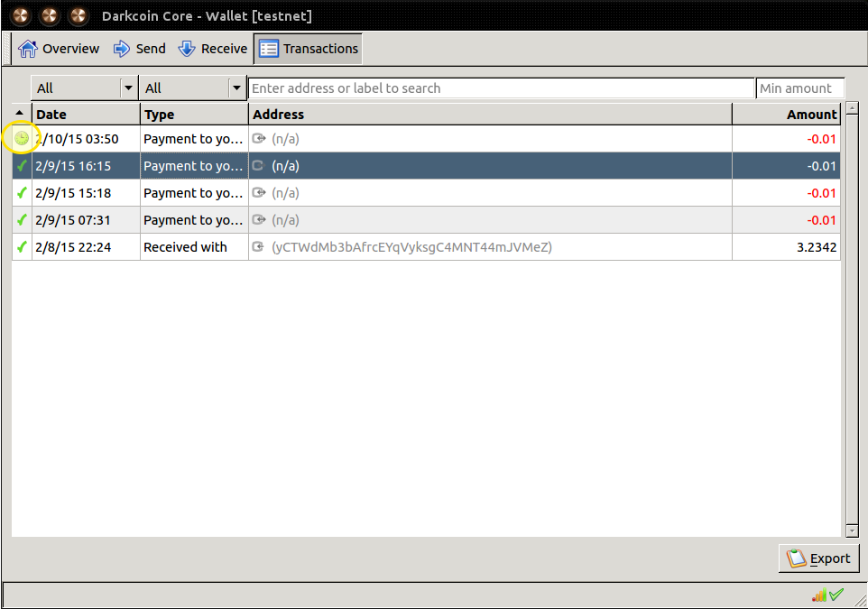Click the address icon in 2/10/15 03:50 row
The width and height of the screenshot is (868, 609).
259,138
